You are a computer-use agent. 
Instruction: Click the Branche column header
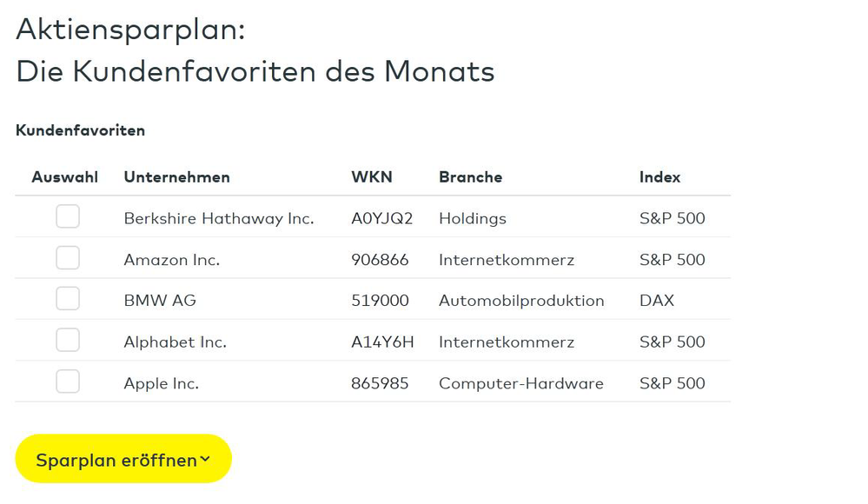click(x=471, y=176)
